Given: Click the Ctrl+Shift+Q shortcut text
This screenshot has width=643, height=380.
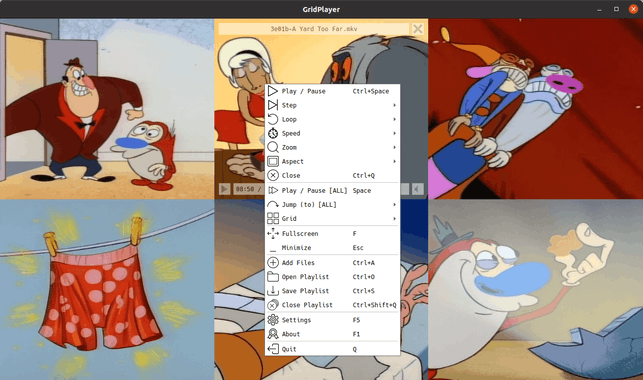Looking at the screenshot, I should pos(374,305).
